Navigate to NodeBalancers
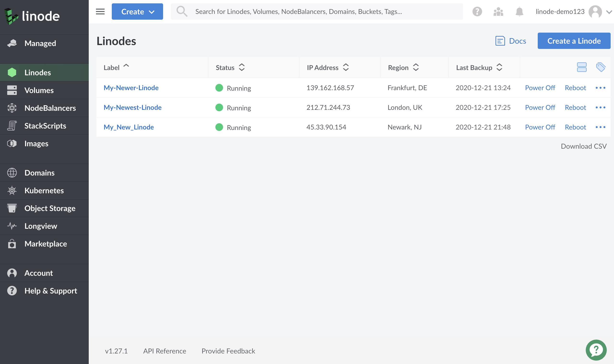 (50, 108)
